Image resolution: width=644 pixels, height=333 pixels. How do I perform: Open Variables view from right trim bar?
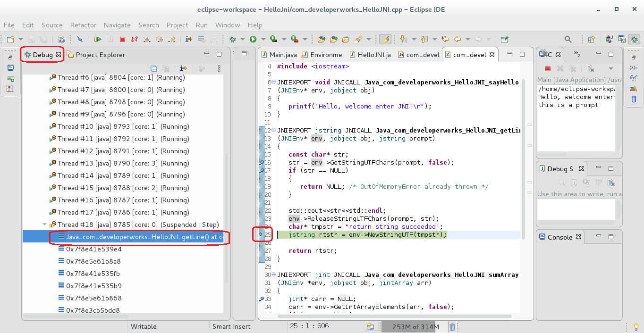click(634, 67)
